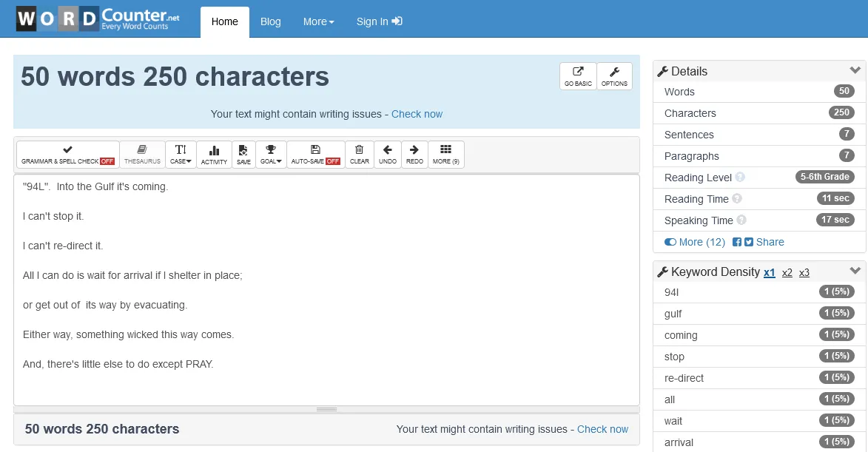Open the Goal trophy dropdown
The width and height of the screenshot is (868, 452).
coord(271,155)
